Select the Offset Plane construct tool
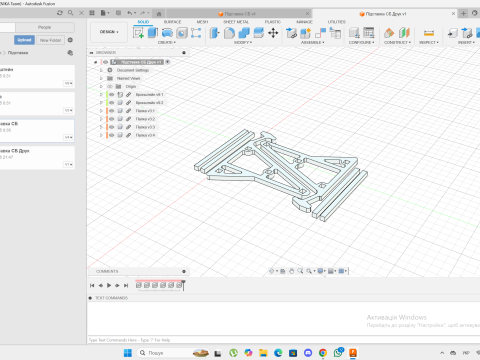Image resolution: width=480 pixels, height=360 pixels. (x=389, y=33)
